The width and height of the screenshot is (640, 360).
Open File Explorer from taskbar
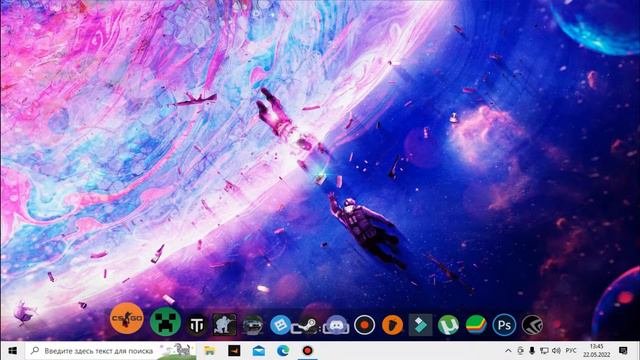[209, 351]
